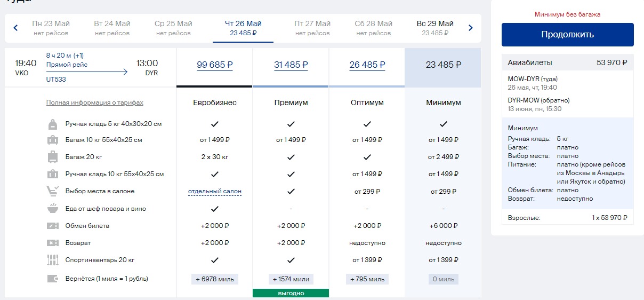Click the ticket exchange icon
The height and width of the screenshot is (300, 644).
(x=53, y=226)
